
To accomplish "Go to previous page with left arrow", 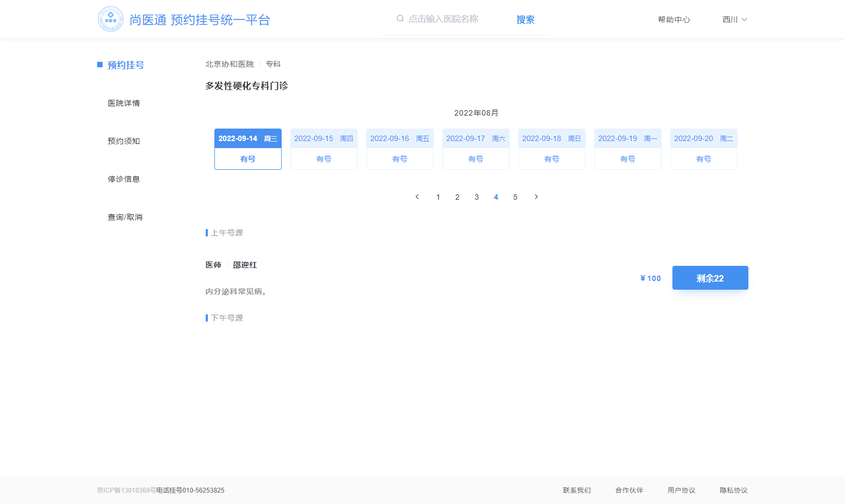I will pos(417,197).
